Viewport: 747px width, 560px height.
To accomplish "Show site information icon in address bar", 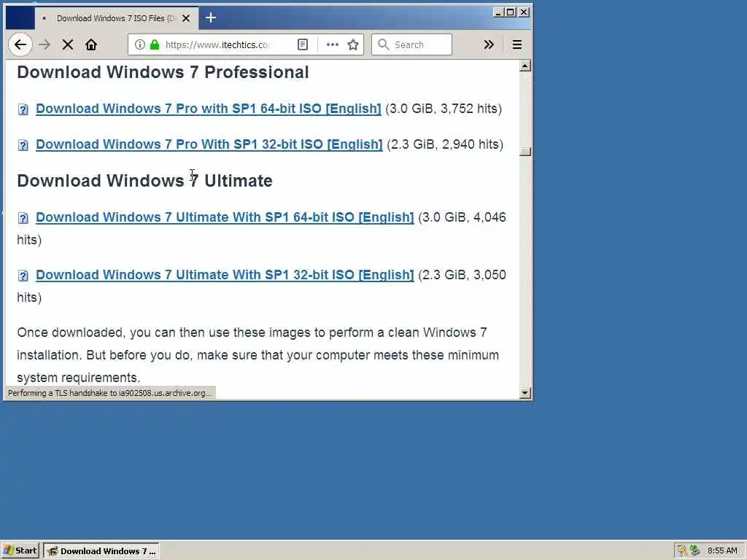I will click(x=139, y=44).
